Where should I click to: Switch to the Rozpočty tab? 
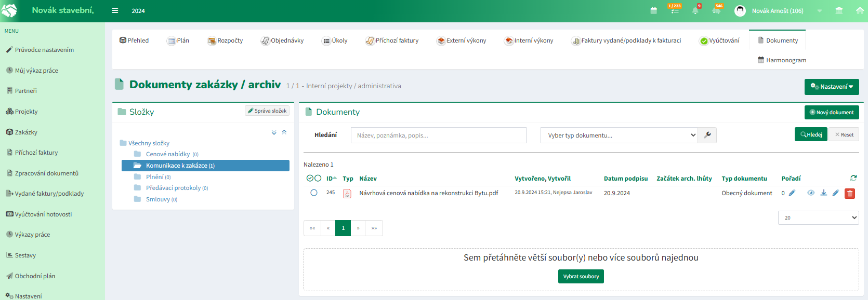click(225, 40)
